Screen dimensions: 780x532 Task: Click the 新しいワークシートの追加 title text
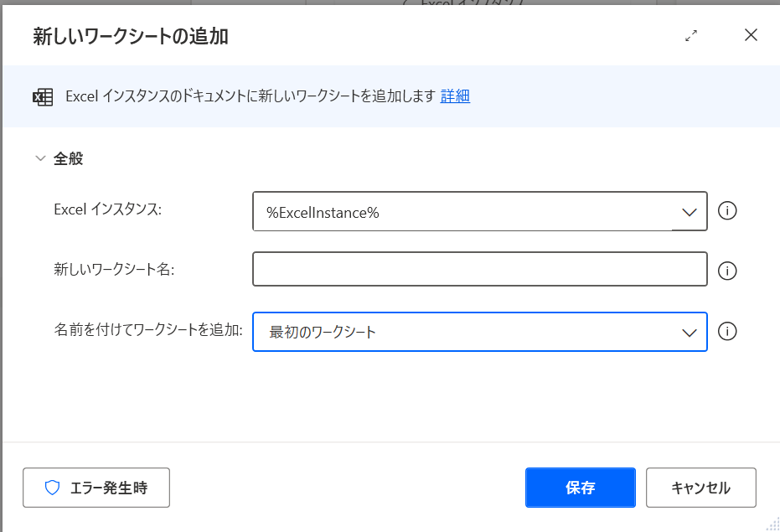[x=131, y=36]
